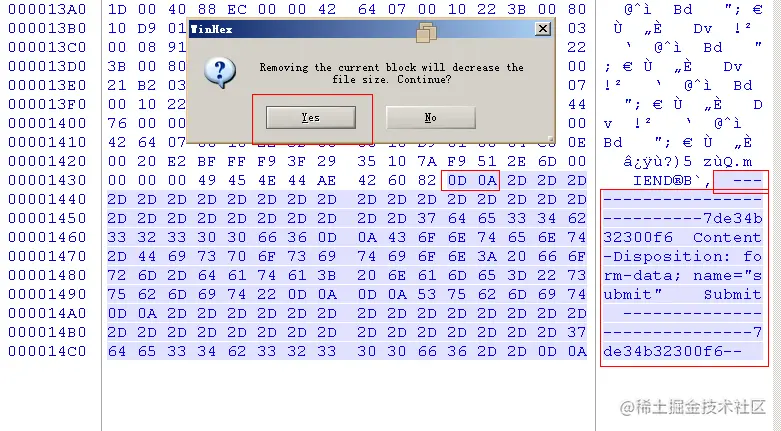Select offset 000013D0 in offset column
Screen dimensions: 781x431
tap(47, 66)
